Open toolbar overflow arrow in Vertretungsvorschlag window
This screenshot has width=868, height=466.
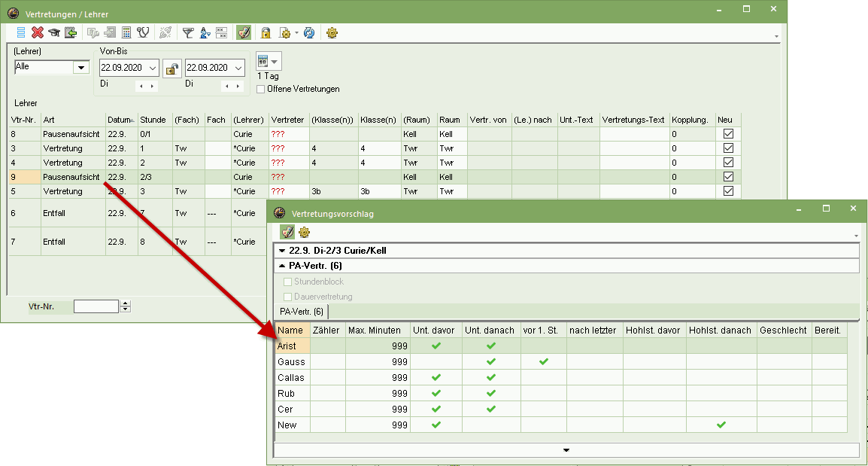pos(857,236)
